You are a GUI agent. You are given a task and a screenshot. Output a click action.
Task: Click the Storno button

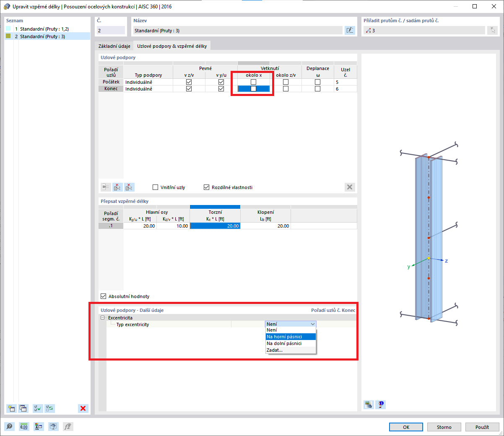(x=444, y=427)
